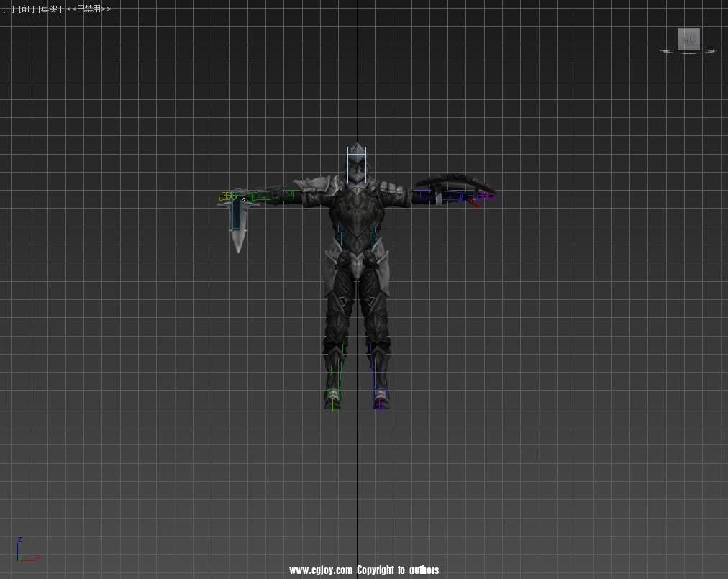The width and height of the screenshot is (728, 579).
Task: Open the 前 (Front) view label menu
Action: (27, 9)
